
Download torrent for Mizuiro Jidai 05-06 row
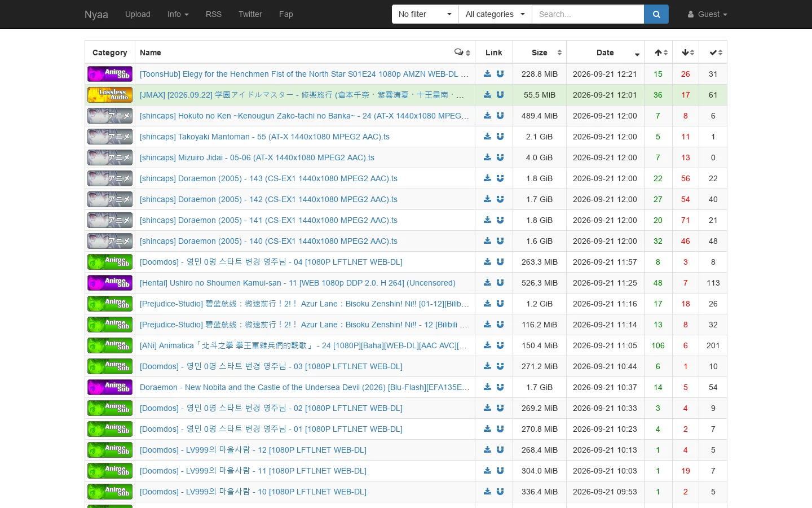pyautogui.click(x=488, y=157)
